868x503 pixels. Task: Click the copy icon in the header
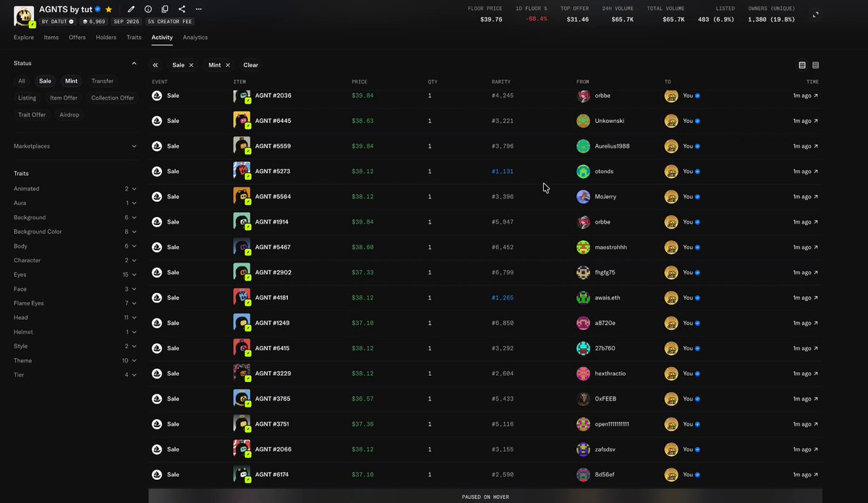click(165, 9)
